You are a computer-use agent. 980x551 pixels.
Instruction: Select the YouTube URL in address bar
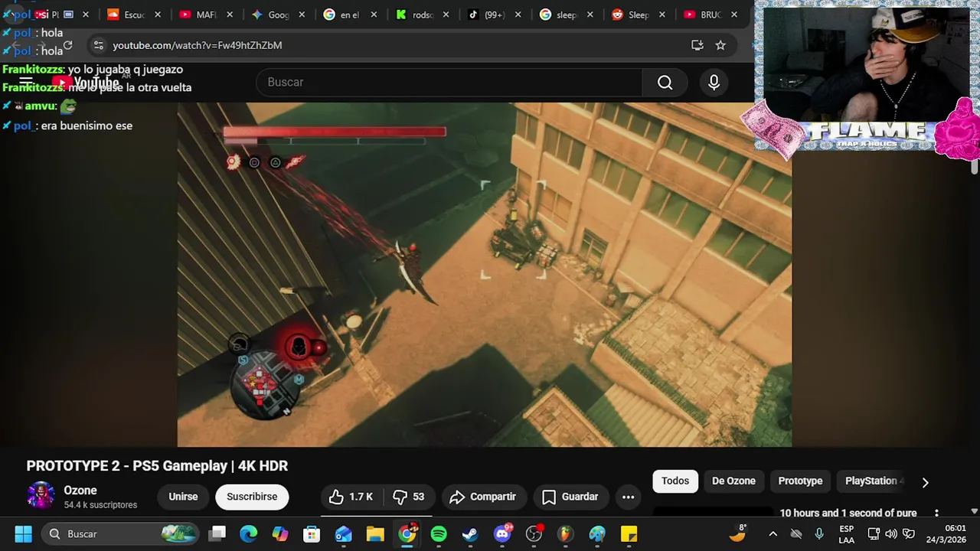point(198,45)
